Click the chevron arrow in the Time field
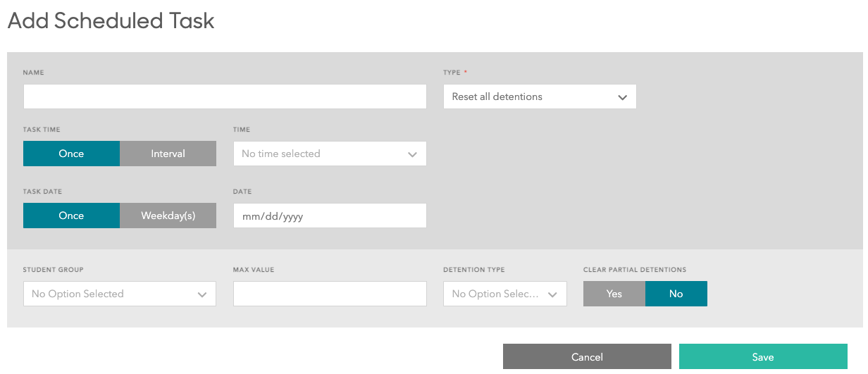Image resolution: width=868 pixels, height=374 pixels. (x=412, y=154)
